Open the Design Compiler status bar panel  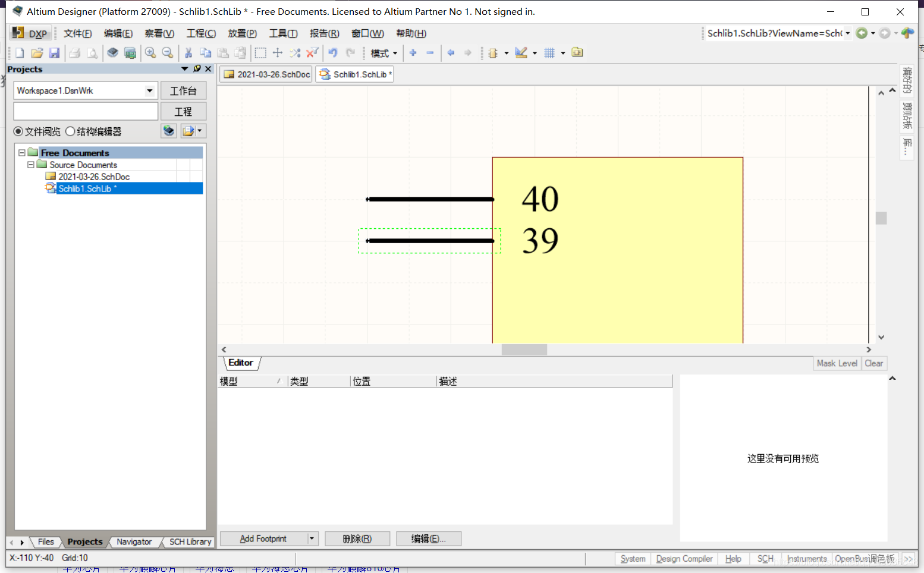(x=684, y=559)
